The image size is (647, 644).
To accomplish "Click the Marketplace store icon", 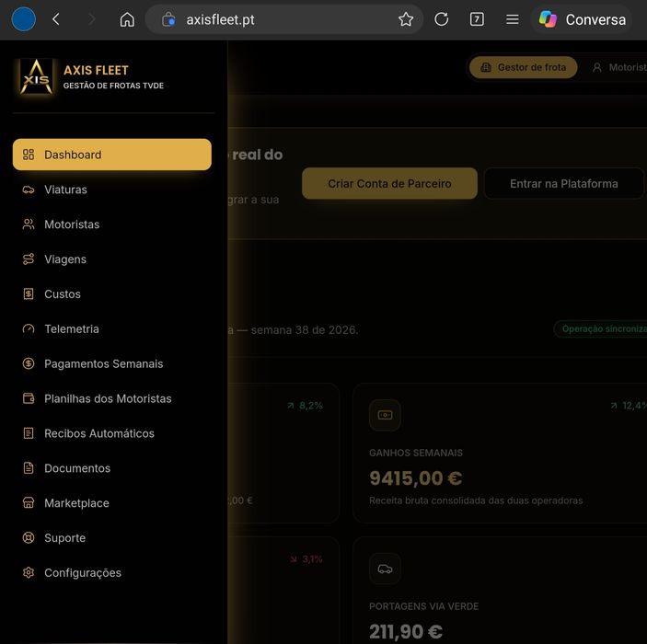I will [x=29, y=503].
